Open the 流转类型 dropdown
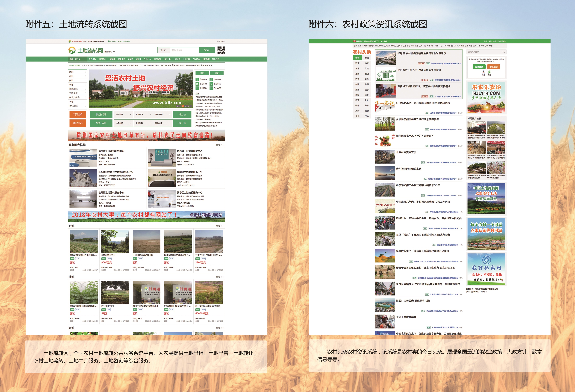The width and height of the screenshot is (575, 392). pos(163,123)
